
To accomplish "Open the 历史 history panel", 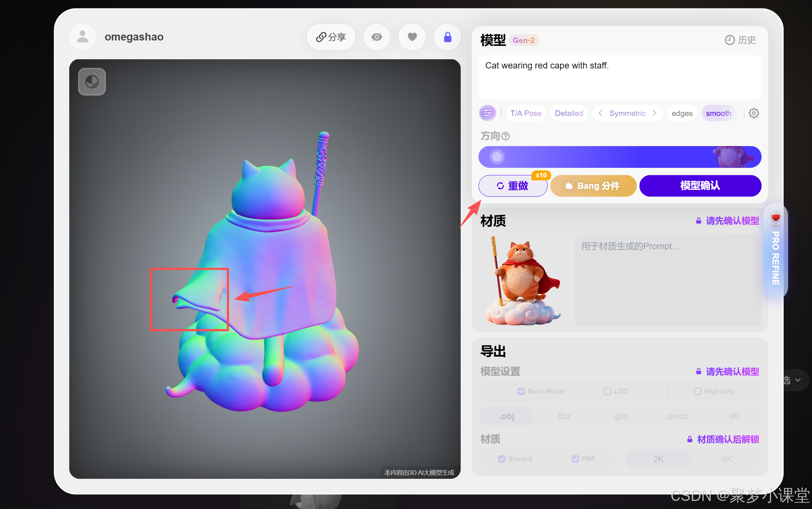I will pyautogui.click(x=740, y=40).
